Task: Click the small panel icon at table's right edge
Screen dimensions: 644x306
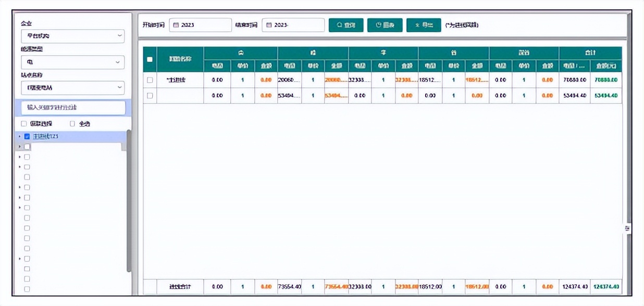Action: point(627,228)
